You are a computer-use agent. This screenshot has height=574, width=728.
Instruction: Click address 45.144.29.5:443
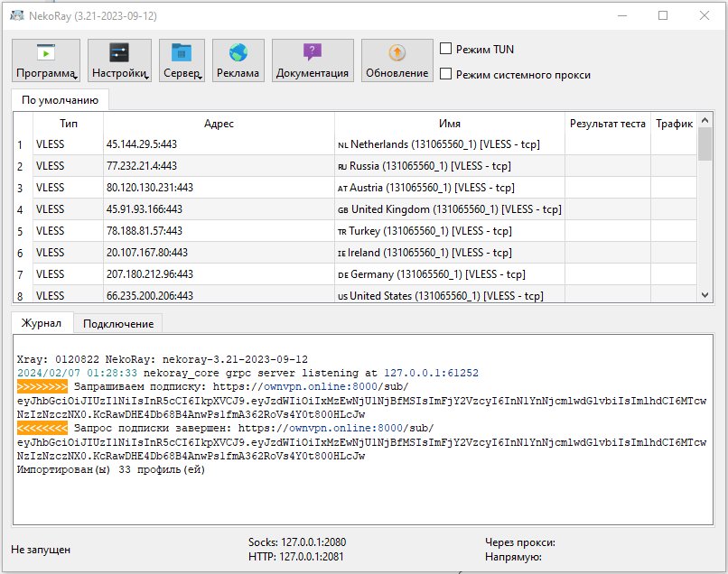pyautogui.click(x=142, y=144)
